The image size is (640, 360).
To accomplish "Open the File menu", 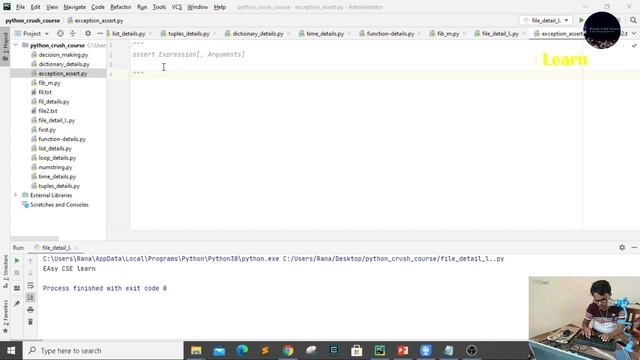I will click(20, 7).
